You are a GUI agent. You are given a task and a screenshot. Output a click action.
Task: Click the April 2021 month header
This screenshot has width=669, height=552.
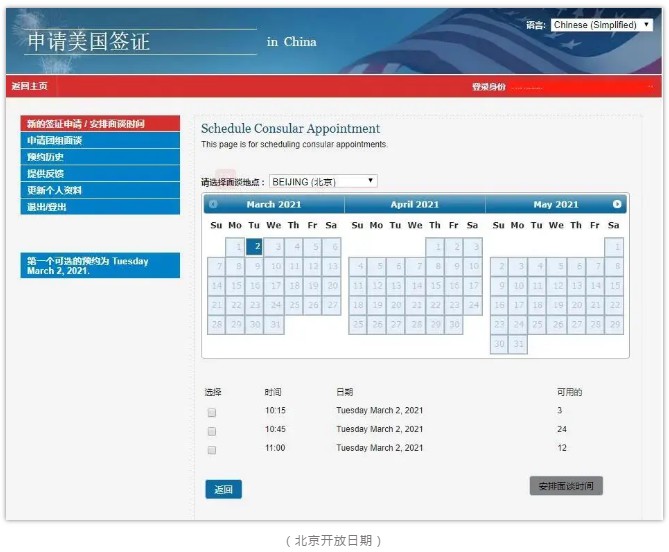(415, 204)
